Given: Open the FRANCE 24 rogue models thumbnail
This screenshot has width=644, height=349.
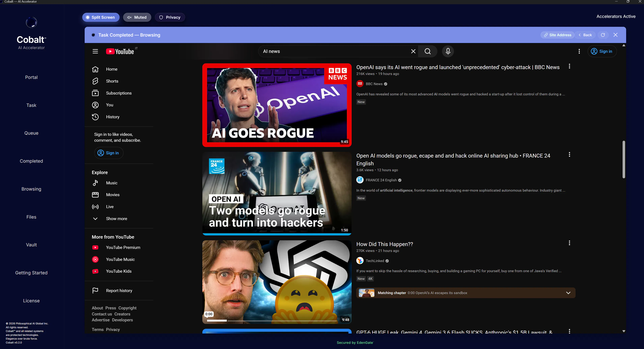Looking at the screenshot, I should [277, 193].
